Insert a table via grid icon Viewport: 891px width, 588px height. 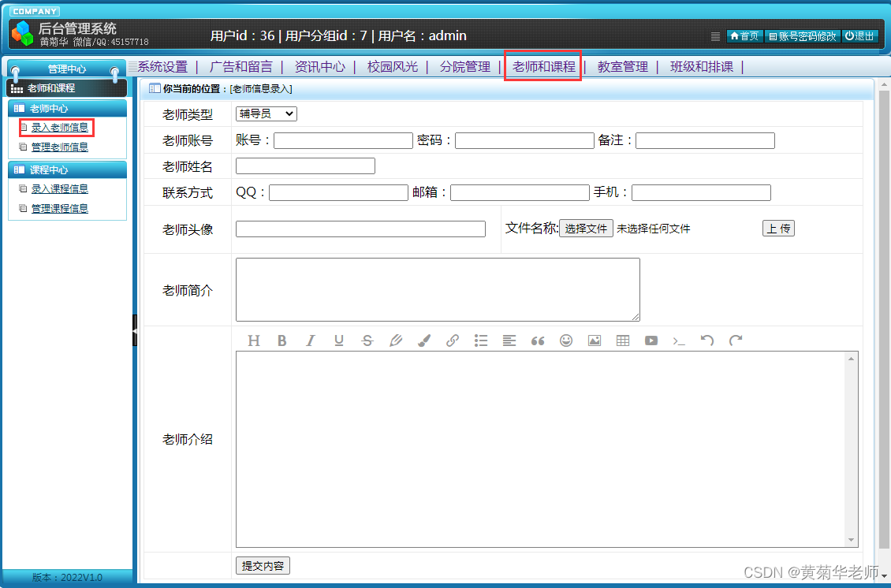pyautogui.click(x=623, y=341)
